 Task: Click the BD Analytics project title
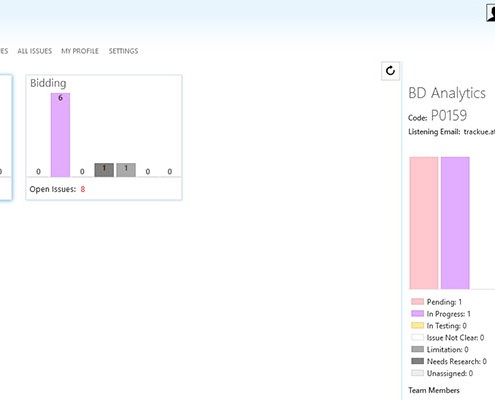coord(447,93)
